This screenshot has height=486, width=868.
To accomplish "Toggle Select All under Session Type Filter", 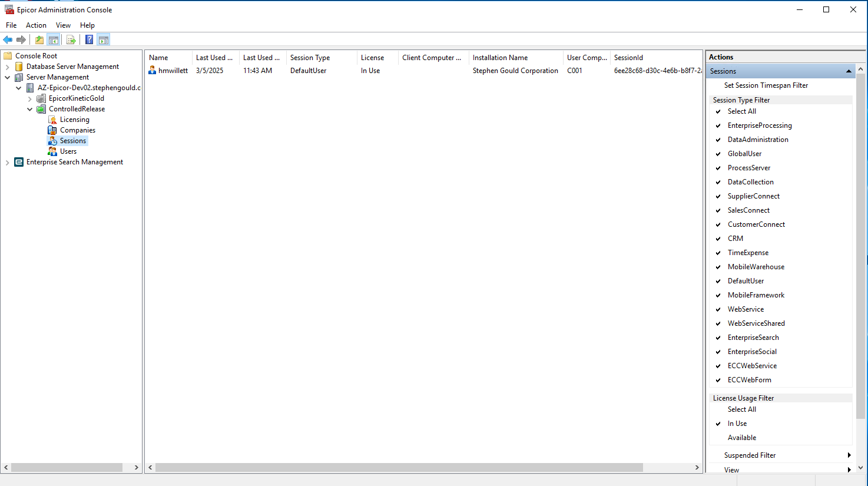I will click(741, 111).
